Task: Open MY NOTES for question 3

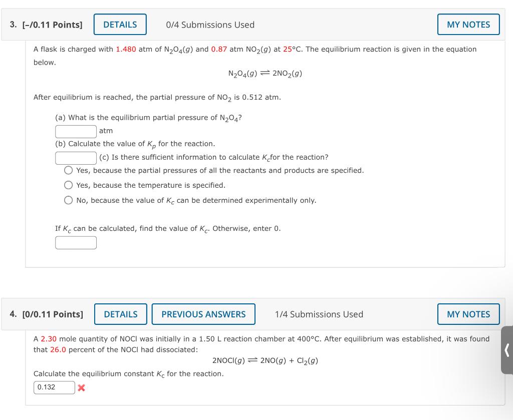Action: coord(468,25)
